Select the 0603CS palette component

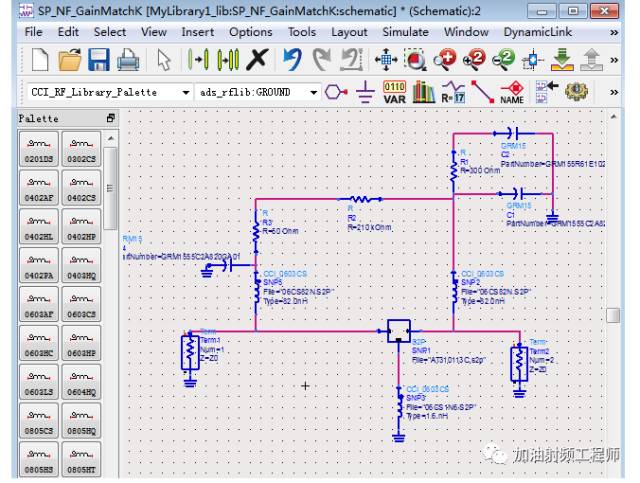(x=81, y=304)
